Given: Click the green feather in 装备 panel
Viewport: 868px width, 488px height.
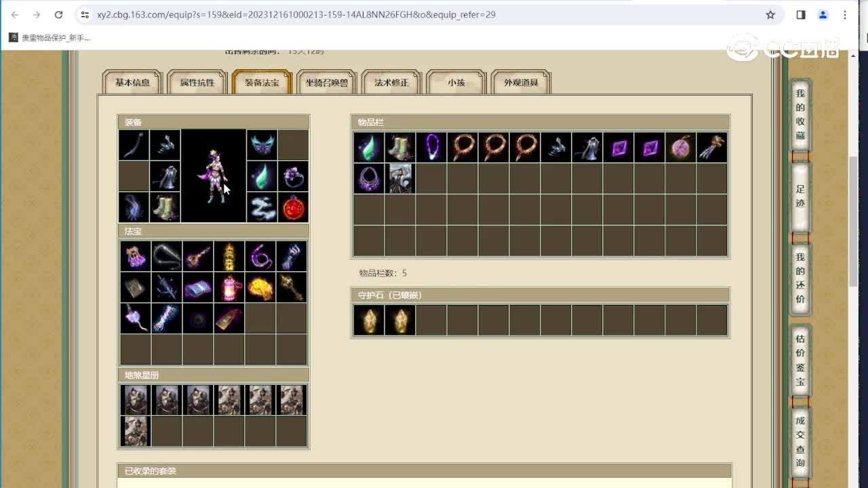Looking at the screenshot, I should click(262, 176).
